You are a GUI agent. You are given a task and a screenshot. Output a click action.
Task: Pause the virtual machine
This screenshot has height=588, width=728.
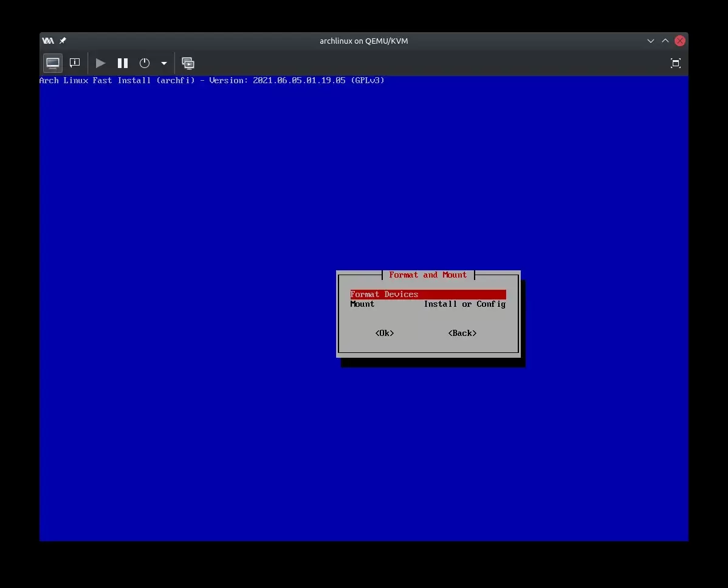(123, 63)
